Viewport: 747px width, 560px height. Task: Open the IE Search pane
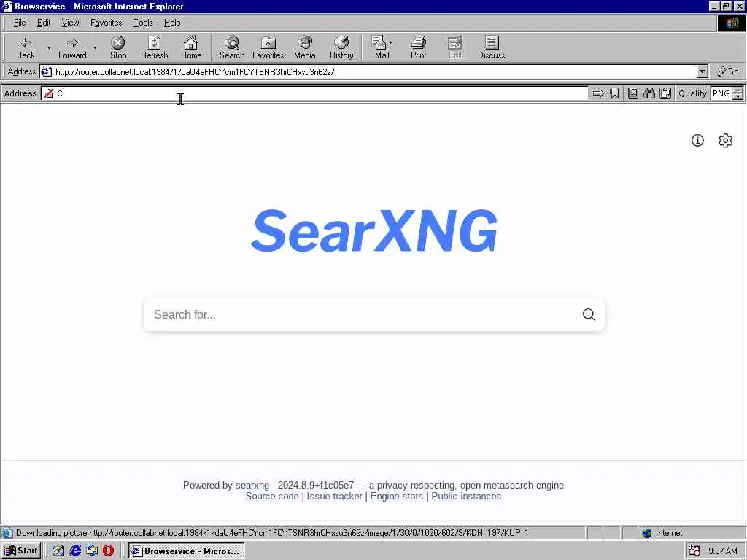click(232, 47)
